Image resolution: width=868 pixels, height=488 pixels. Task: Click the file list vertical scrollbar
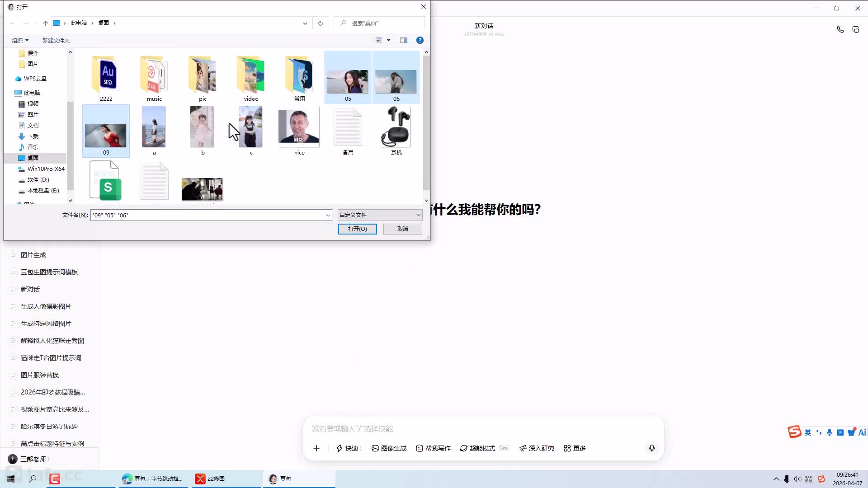click(426, 122)
